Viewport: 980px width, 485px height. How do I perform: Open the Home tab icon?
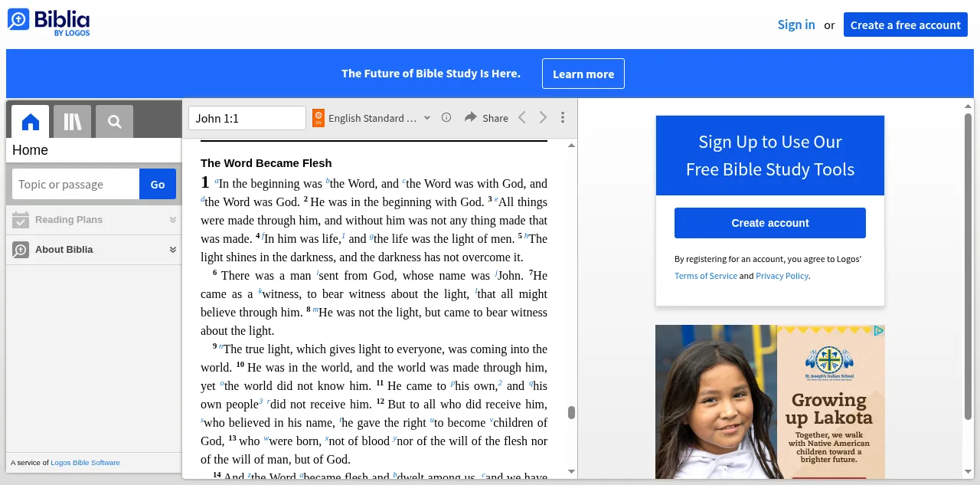31,122
